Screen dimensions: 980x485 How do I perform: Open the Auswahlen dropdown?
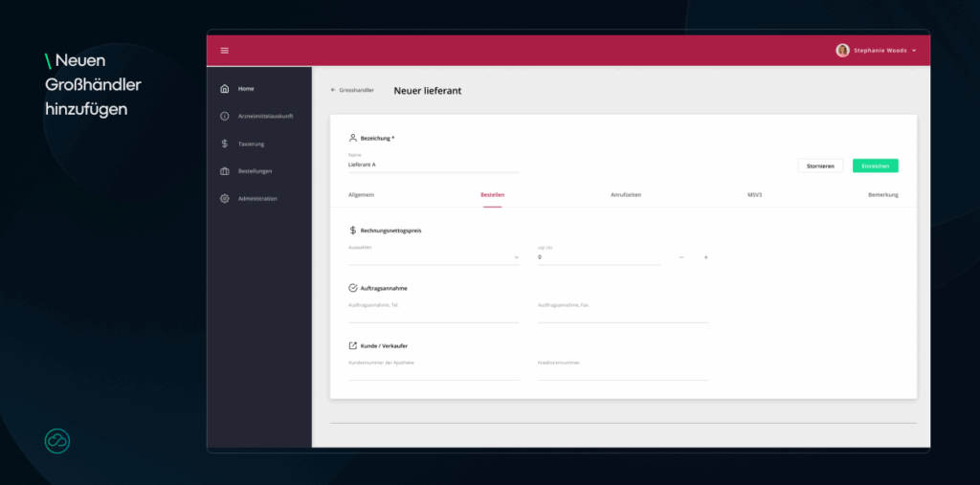434,257
